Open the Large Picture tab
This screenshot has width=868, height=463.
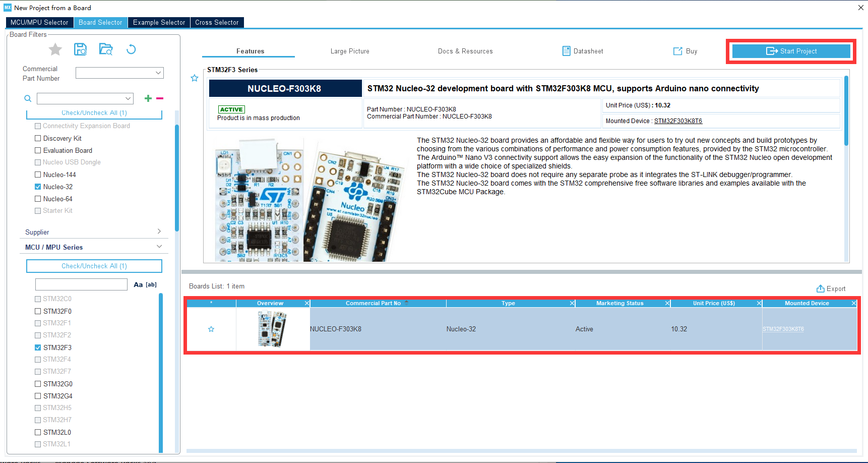click(350, 51)
